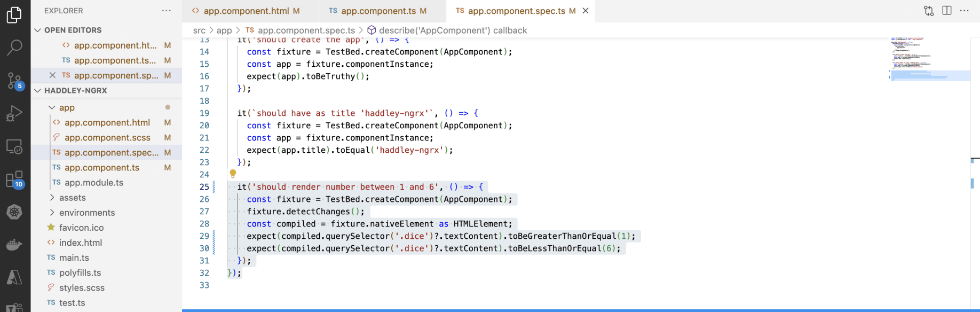Open the Open Changes compare icon
The image size is (980, 312).
click(929, 11)
